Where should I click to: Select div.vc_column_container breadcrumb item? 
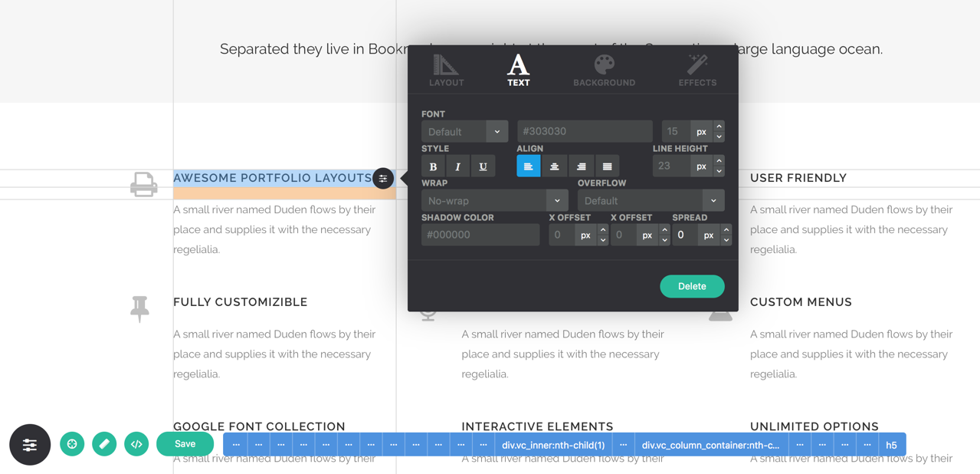coord(710,445)
